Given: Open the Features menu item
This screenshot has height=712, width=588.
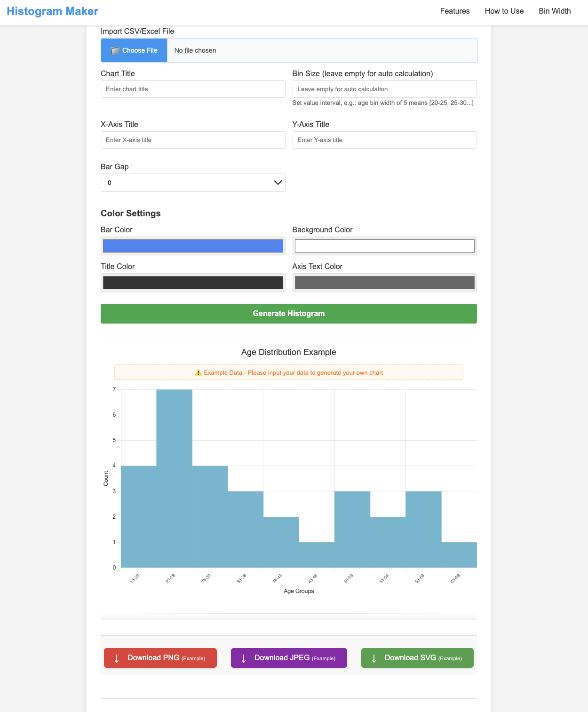Looking at the screenshot, I should [x=454, y=11].
